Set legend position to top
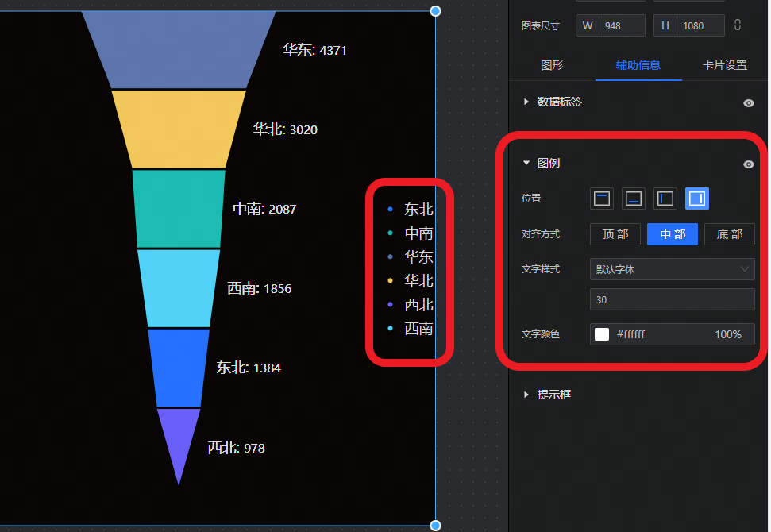Screen dimensions: 771x532 [602, 199]
